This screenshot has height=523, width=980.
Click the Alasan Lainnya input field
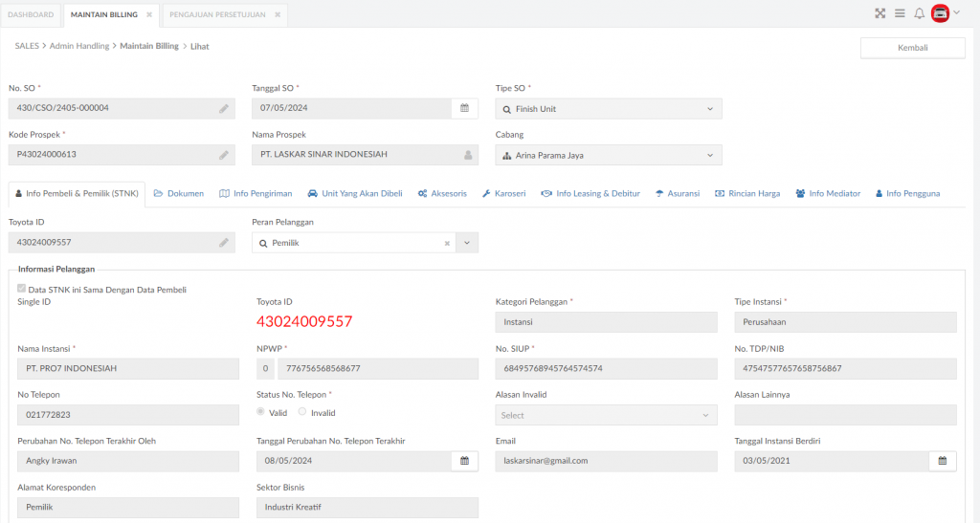coord(845,415)
